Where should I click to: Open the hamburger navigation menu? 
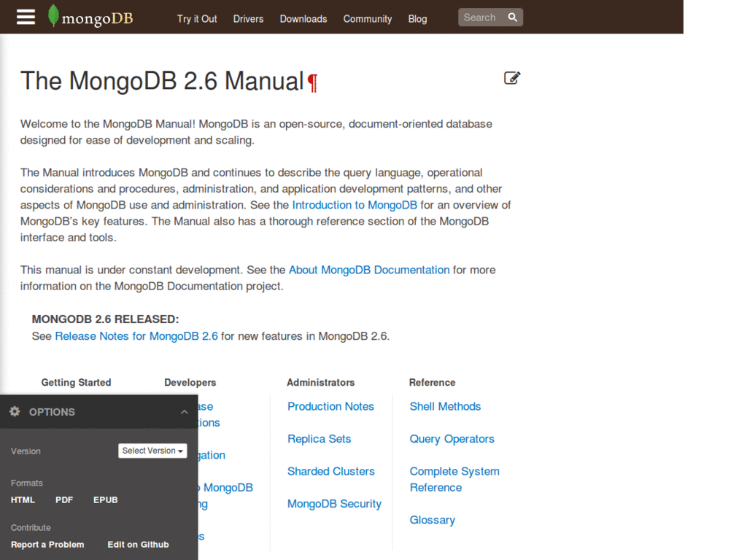click(x=26, y=17)
